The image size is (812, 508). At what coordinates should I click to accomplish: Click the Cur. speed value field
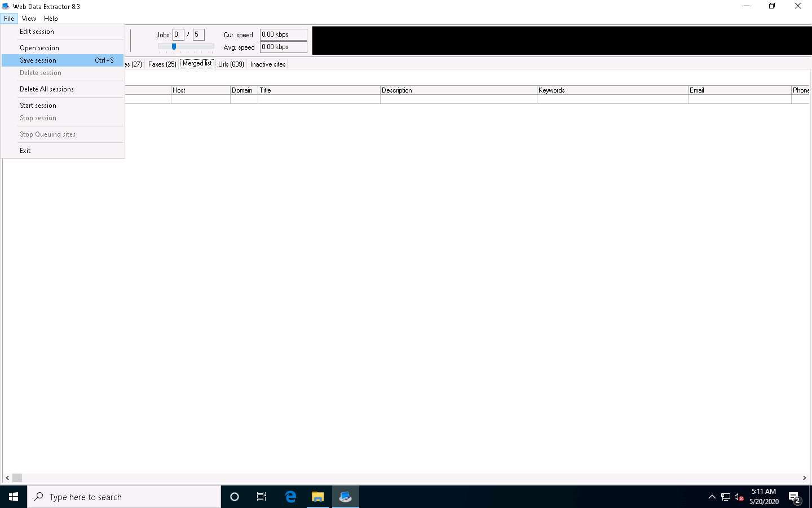click(284, 35)
